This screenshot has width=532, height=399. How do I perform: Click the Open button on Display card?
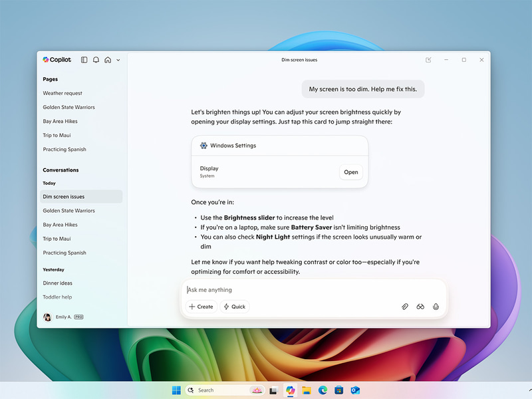tap(351, 172)
